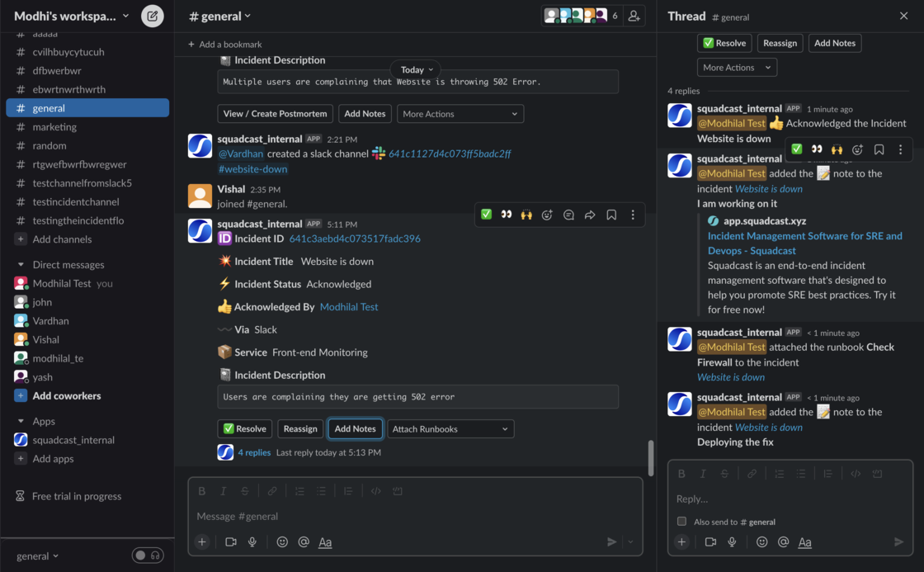Open the 4 replies thread link

pyautogui.click(x=254, y=452)
